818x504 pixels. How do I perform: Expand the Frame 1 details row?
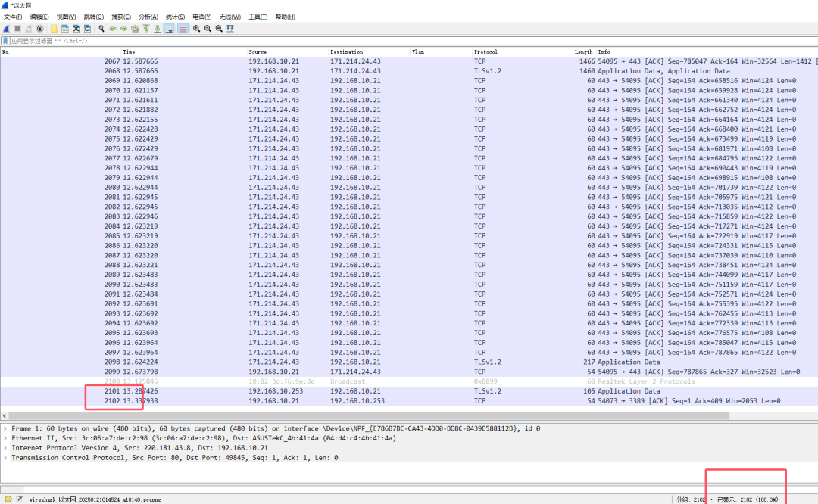pos(5,428)
